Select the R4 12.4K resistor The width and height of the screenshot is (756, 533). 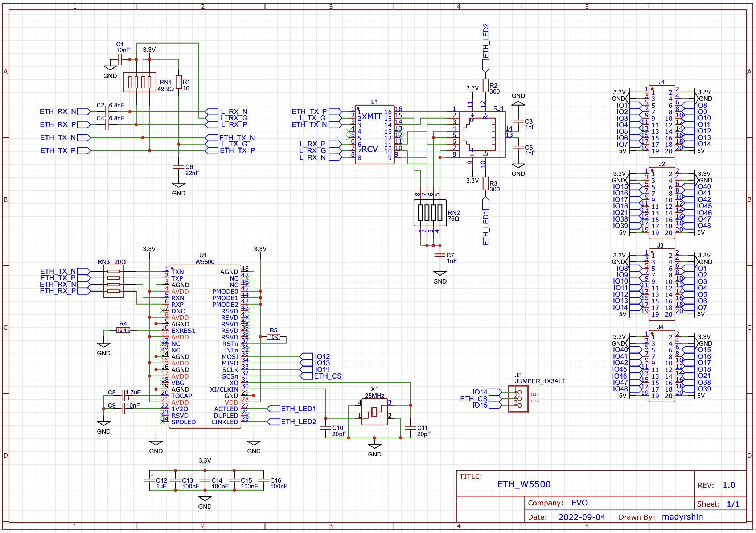pos(123,330)
